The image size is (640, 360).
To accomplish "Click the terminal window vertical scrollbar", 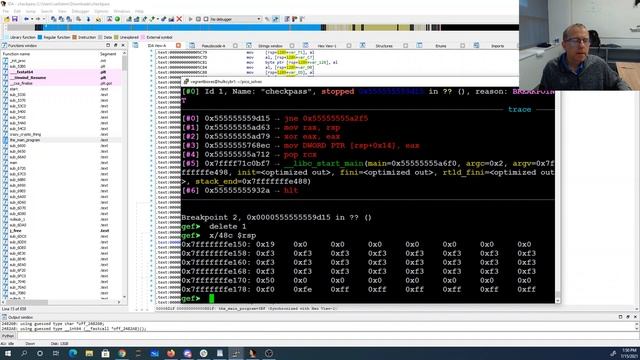I will tap(558, 196).
